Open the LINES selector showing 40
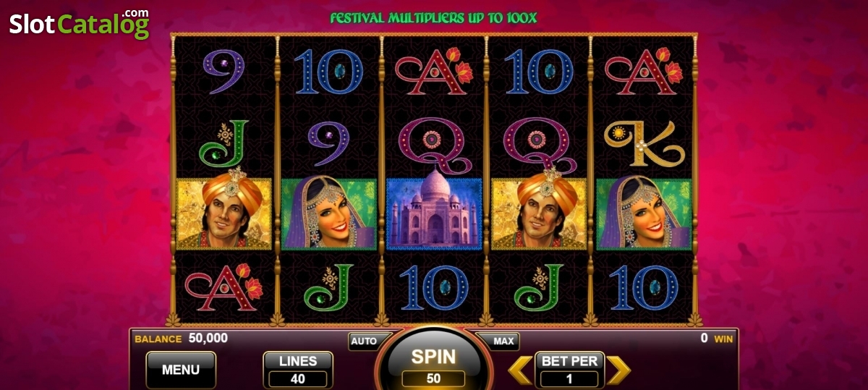The width and height of the screenshot is (868, 390). coord(297,370)
